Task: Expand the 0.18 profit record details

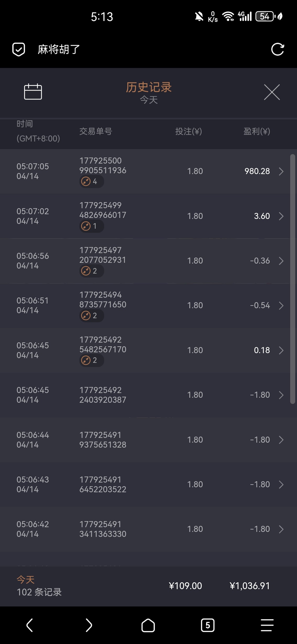Action: 281,350
